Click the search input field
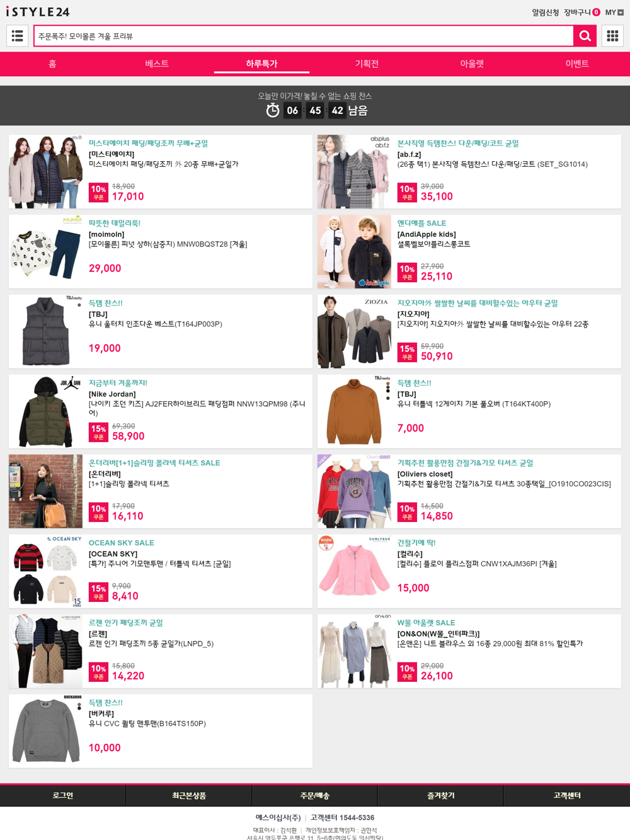Screen dimensions: 630x840 (304, 36)
